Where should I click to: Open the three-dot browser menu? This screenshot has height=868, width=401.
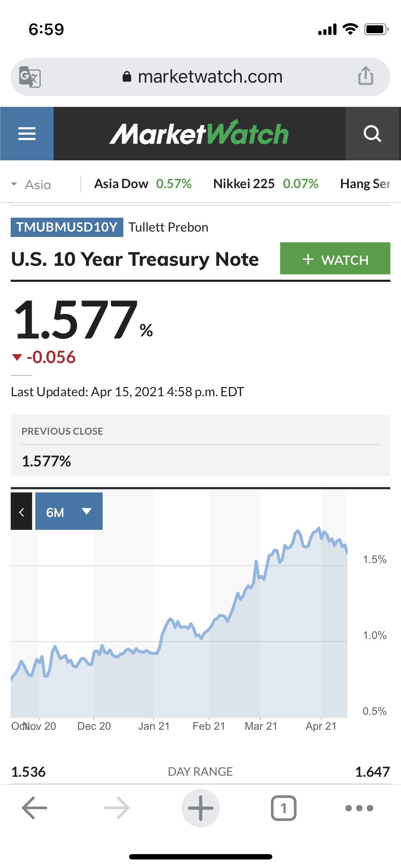(359, 808)
